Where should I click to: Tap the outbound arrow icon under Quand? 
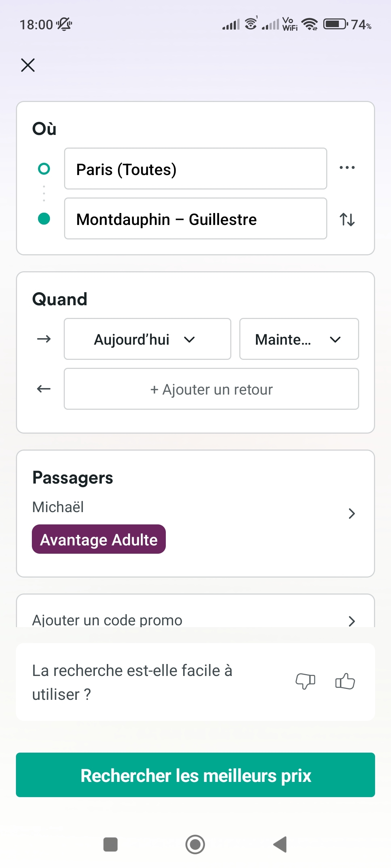click(44, 339)
